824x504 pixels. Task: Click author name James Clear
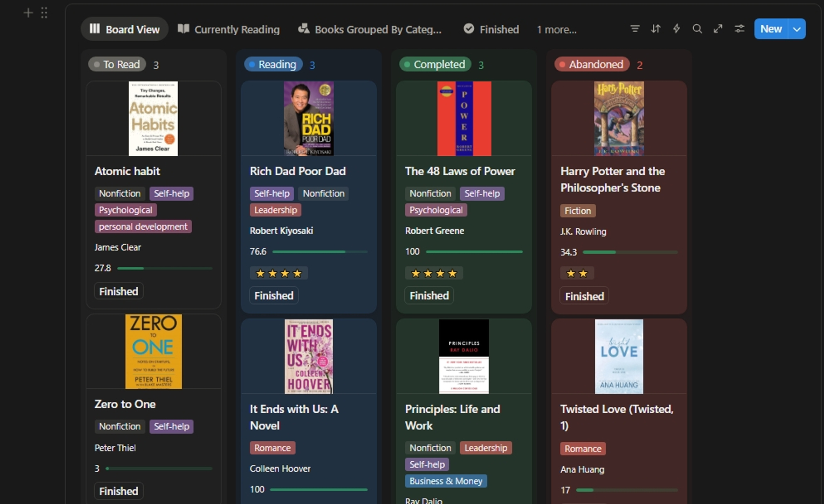point(118,247)
